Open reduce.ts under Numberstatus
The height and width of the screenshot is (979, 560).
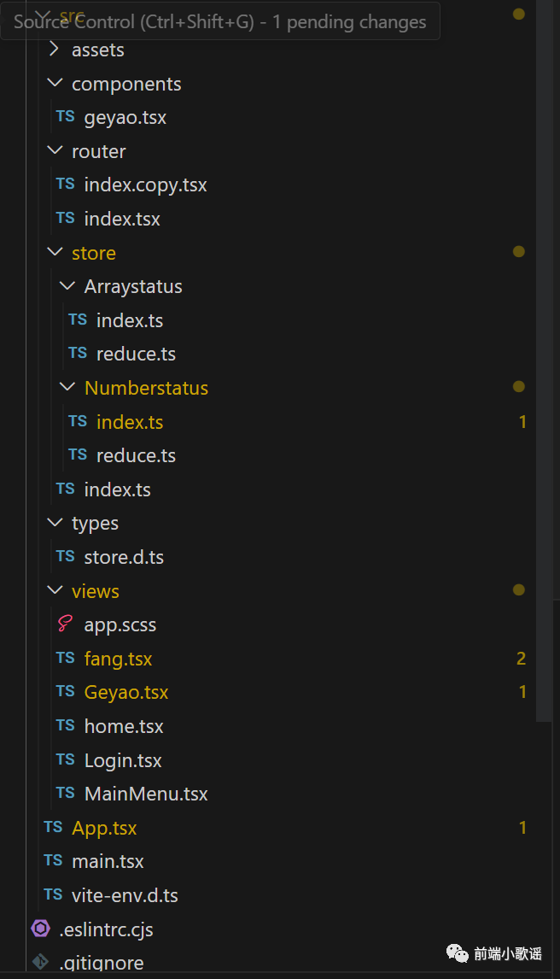(136, 456)
